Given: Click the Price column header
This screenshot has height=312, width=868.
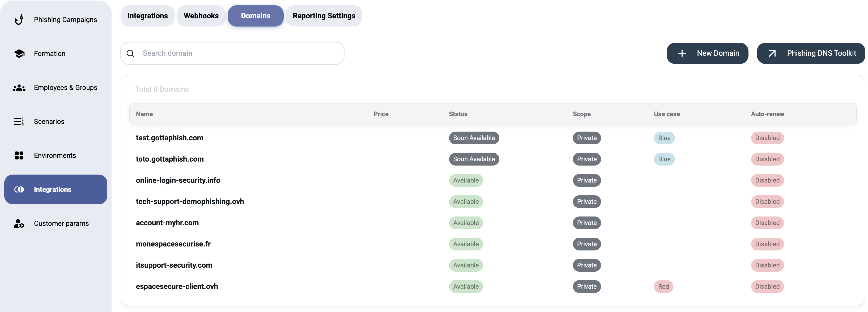Looking at the screenshot, I should (381, 114).
